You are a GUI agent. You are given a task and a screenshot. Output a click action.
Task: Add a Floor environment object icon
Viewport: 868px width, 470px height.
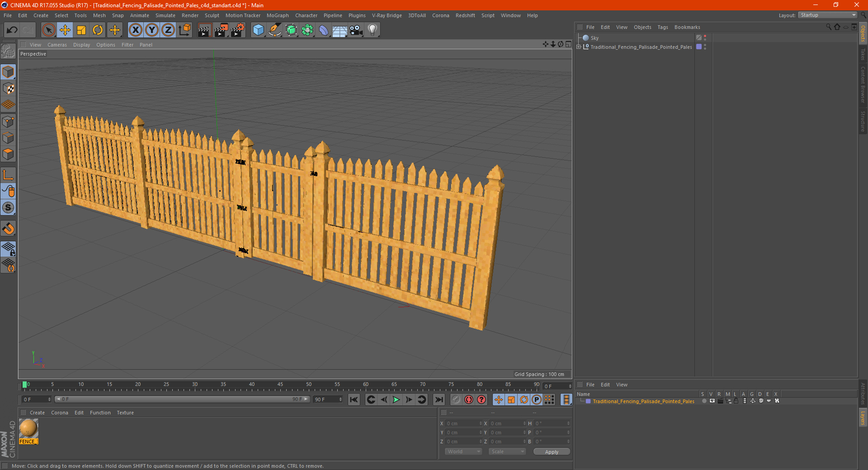pos(340,30)
